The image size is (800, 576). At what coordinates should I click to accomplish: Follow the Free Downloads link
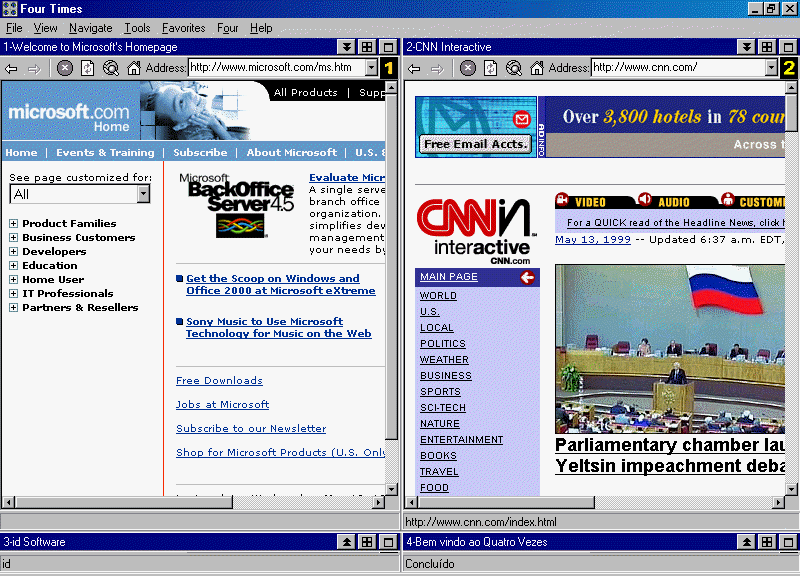tap(219, 381)
